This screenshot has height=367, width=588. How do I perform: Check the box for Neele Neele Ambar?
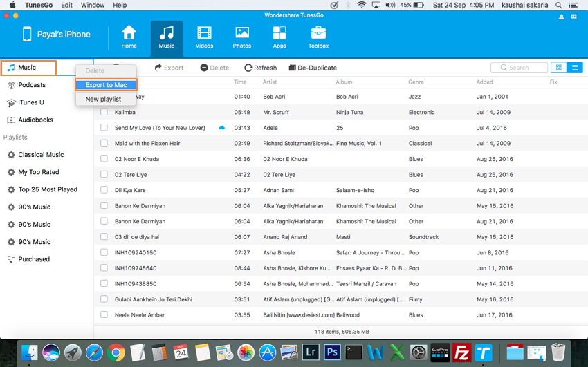click(104, 314)
